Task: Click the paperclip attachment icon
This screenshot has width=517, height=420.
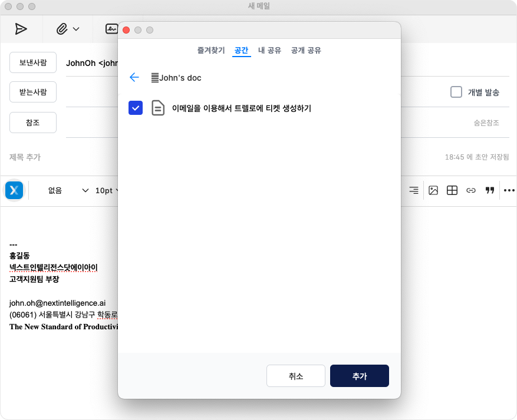Action: (62, 29)
